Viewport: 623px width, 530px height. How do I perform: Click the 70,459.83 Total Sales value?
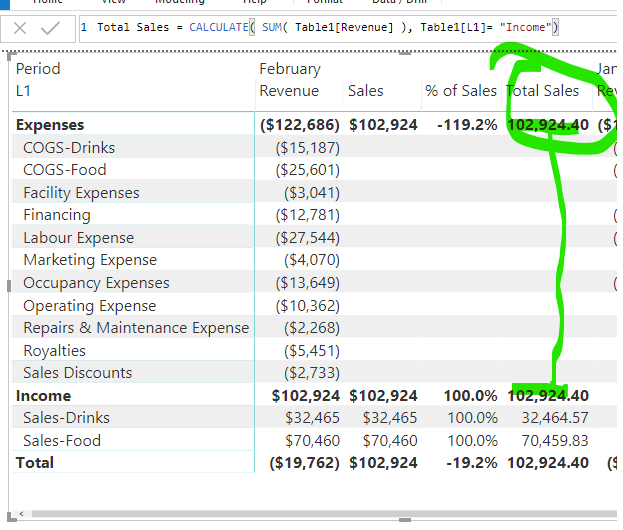pyautogui.click(x=555, y=441)
